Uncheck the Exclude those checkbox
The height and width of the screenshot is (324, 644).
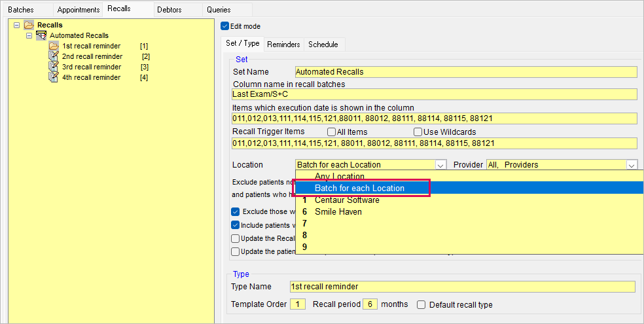click(x=236, y=212)
